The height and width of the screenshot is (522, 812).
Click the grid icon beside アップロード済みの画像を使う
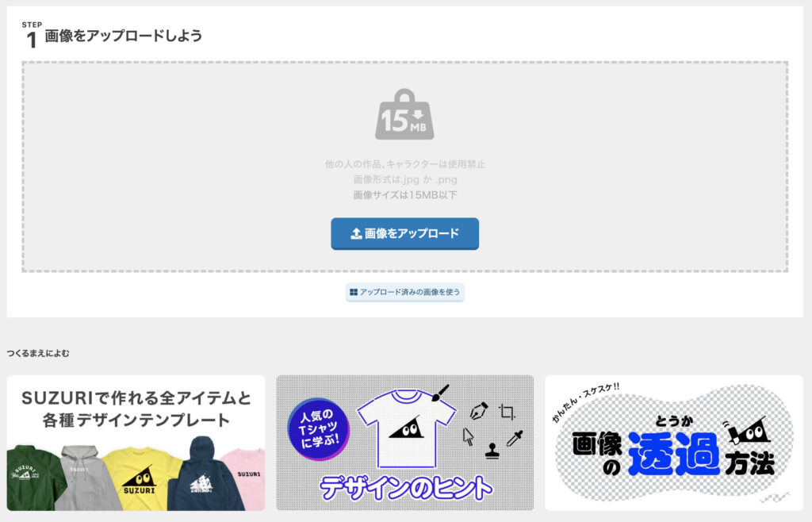coord(354,292)
